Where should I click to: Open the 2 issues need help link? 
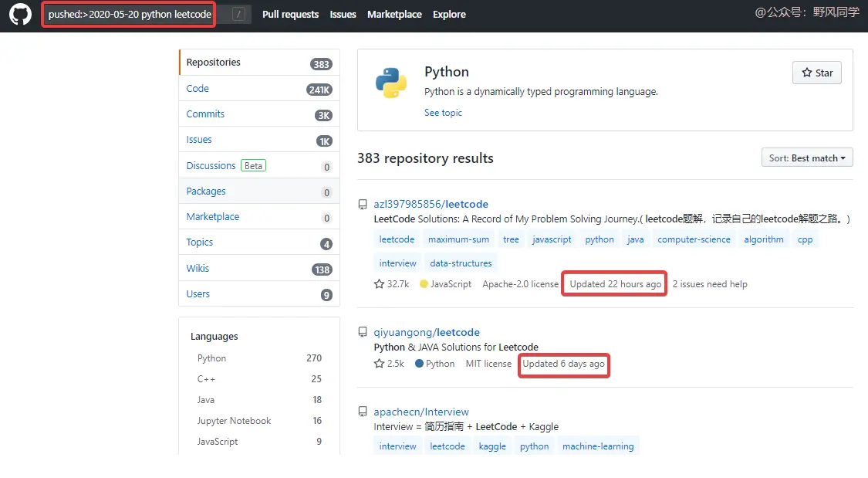(710, 284)
